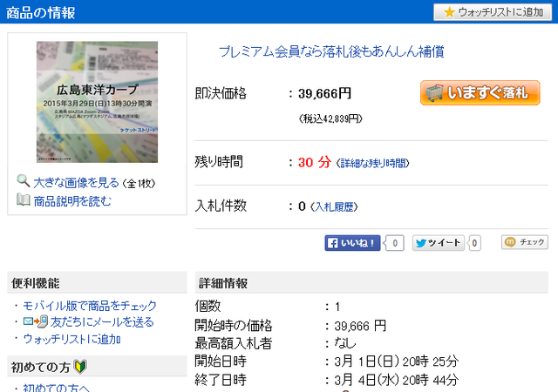The image size is (558, 392).
Task: Open the 初めての方へ link
Action: [56, 388]
